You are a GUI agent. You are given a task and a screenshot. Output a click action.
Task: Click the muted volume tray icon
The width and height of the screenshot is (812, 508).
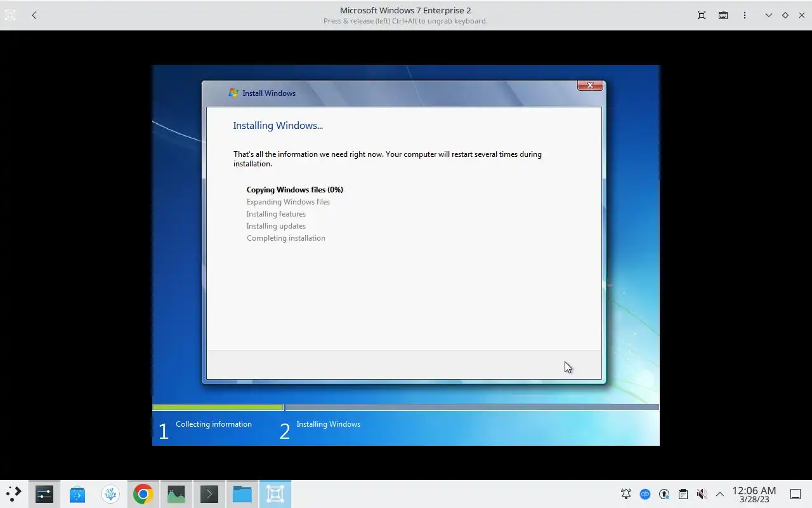[x=702, y=494]
